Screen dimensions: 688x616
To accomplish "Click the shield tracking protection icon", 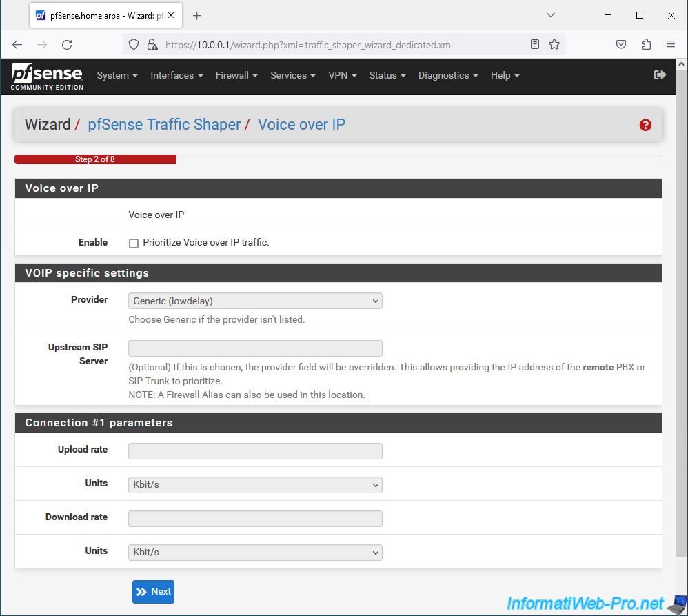I will tap(134, 44).
